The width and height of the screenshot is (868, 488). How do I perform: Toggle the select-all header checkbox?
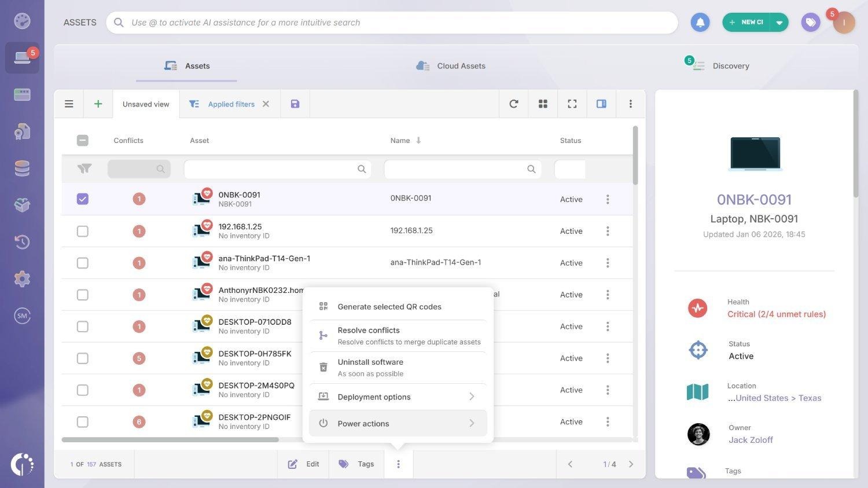[x=83, y=141]
